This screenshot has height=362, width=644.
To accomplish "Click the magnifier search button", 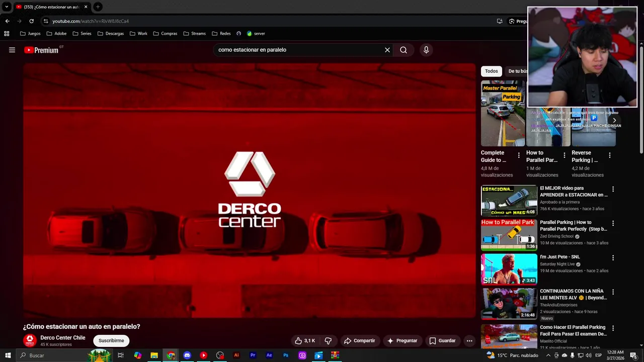I will 404,50.
